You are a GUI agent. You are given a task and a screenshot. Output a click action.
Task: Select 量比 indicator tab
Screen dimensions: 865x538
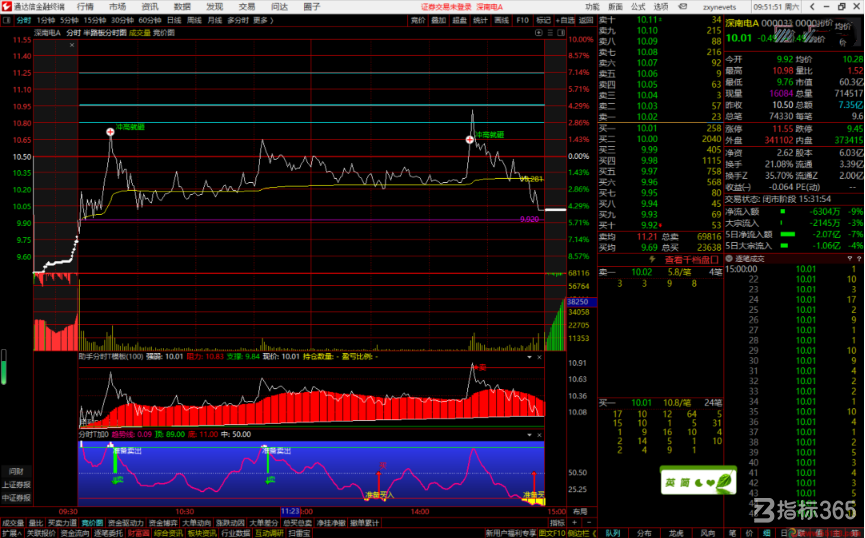(35, 523)
